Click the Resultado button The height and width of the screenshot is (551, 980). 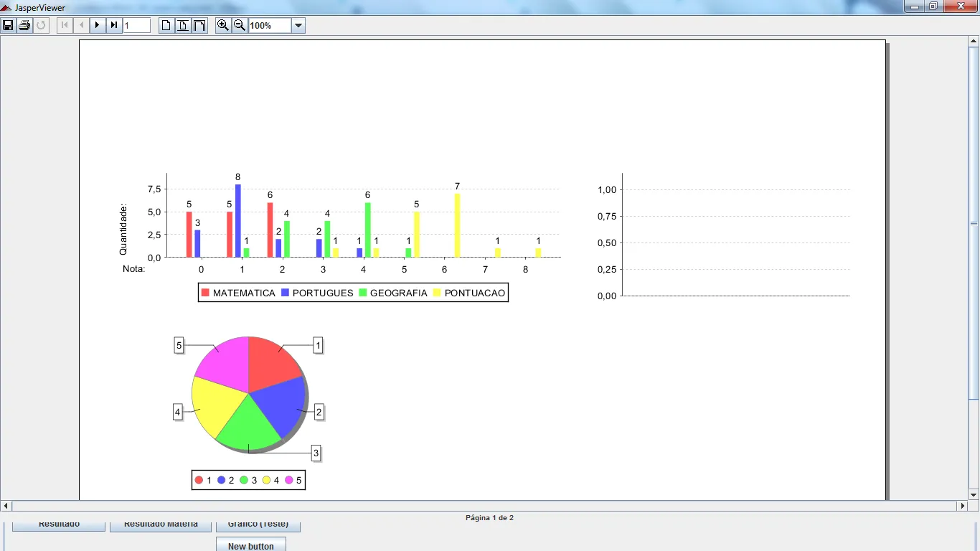59,526
